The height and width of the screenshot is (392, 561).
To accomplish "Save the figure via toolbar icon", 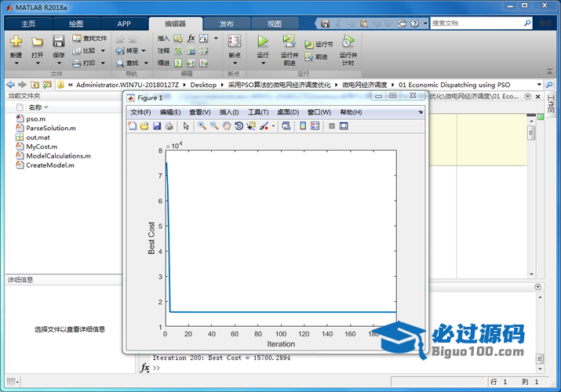I will coord(157,125).
